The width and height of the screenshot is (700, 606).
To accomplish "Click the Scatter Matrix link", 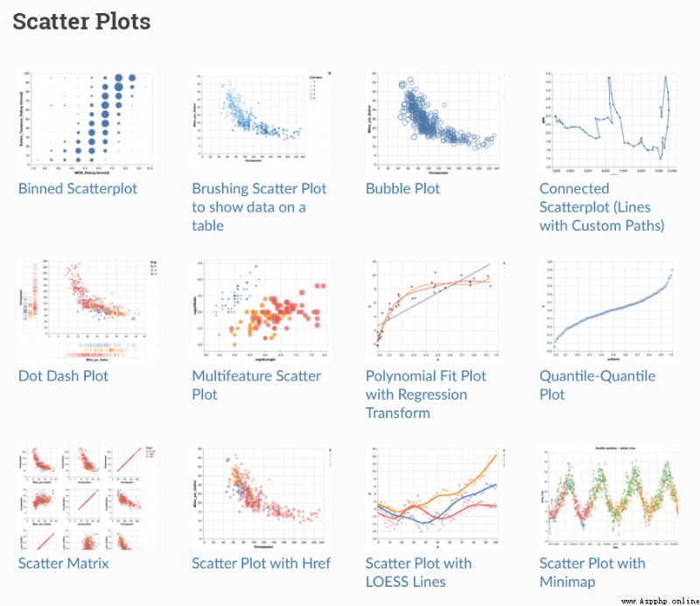I will pos(63,564).
